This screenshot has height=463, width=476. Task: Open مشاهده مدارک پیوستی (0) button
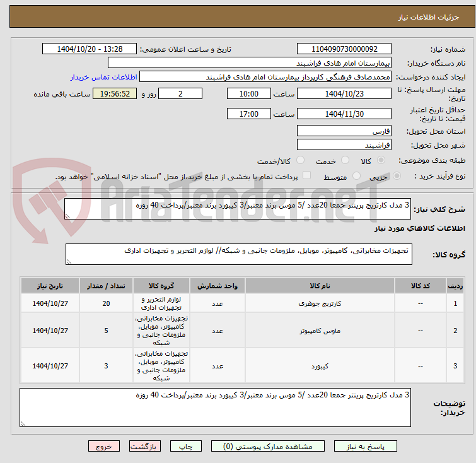pyautogui.click(x=268, y=447)
